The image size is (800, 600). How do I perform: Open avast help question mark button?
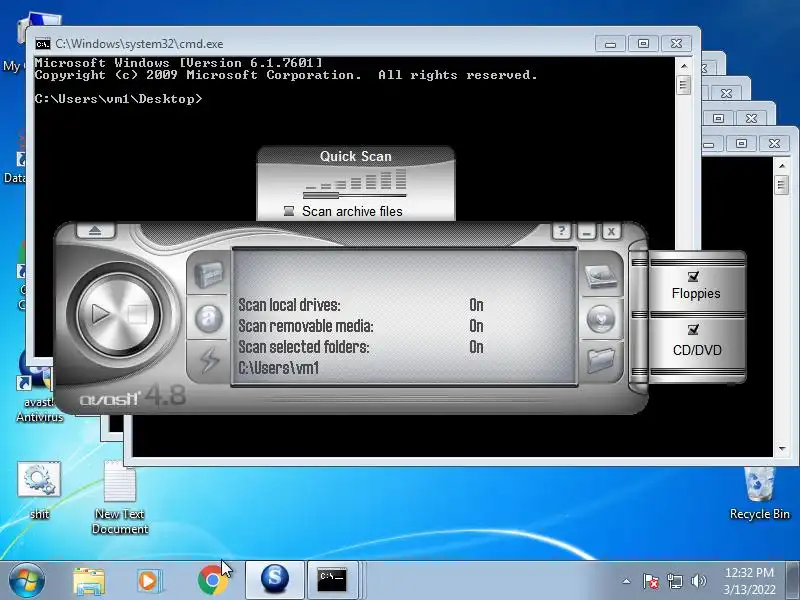coord(561,232)
